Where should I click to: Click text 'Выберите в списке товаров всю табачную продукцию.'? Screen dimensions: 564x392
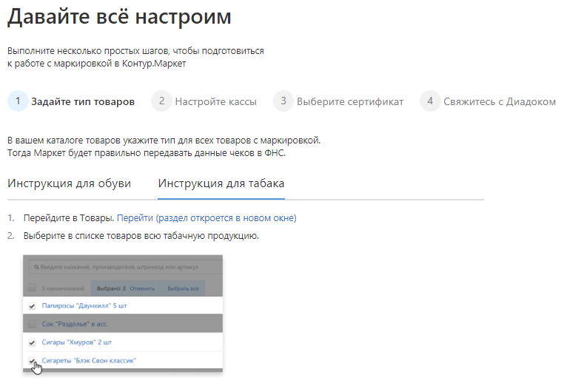[x=141, y=236]
